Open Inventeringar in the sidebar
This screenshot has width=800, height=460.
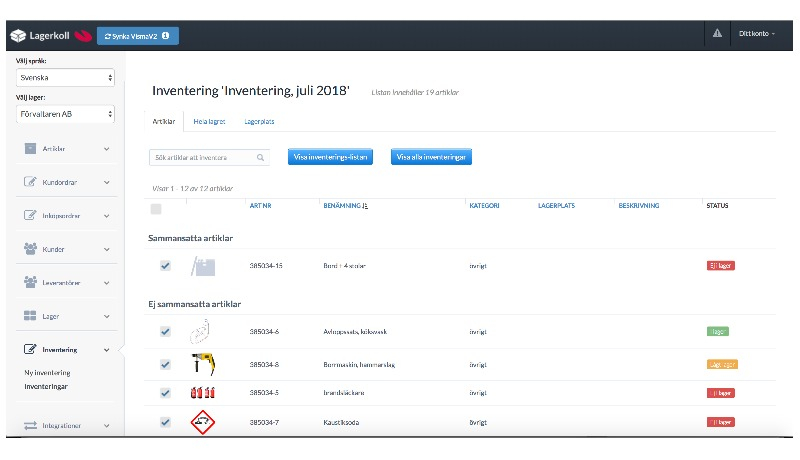click(x=46, y=387)
